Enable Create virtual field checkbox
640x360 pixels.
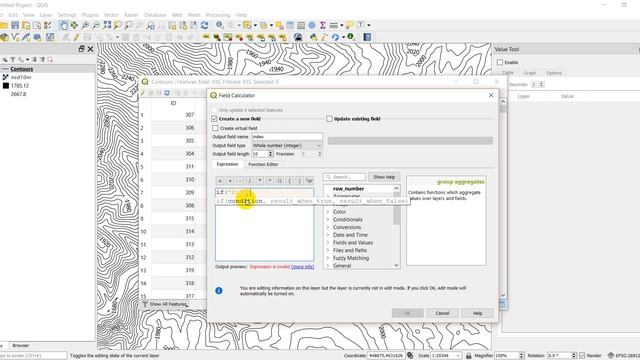click(215, 128)
